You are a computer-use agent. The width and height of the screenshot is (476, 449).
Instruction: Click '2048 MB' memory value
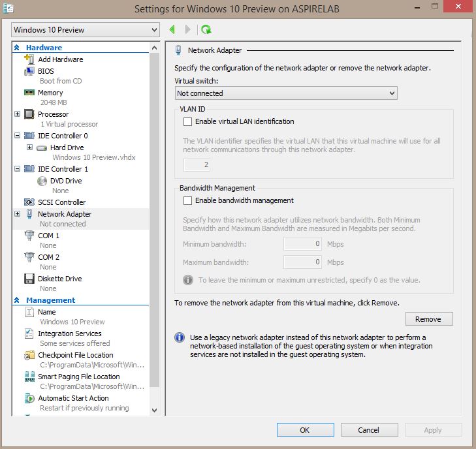point(54,102)
